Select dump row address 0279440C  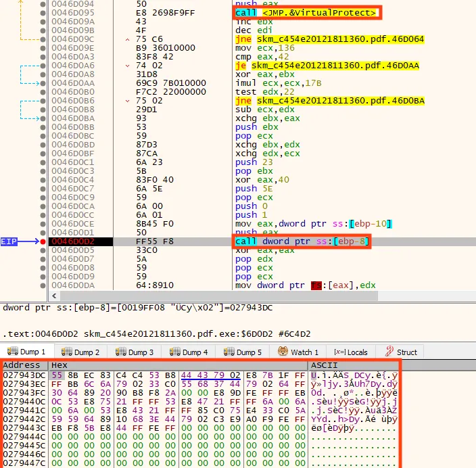click(24, 402)
